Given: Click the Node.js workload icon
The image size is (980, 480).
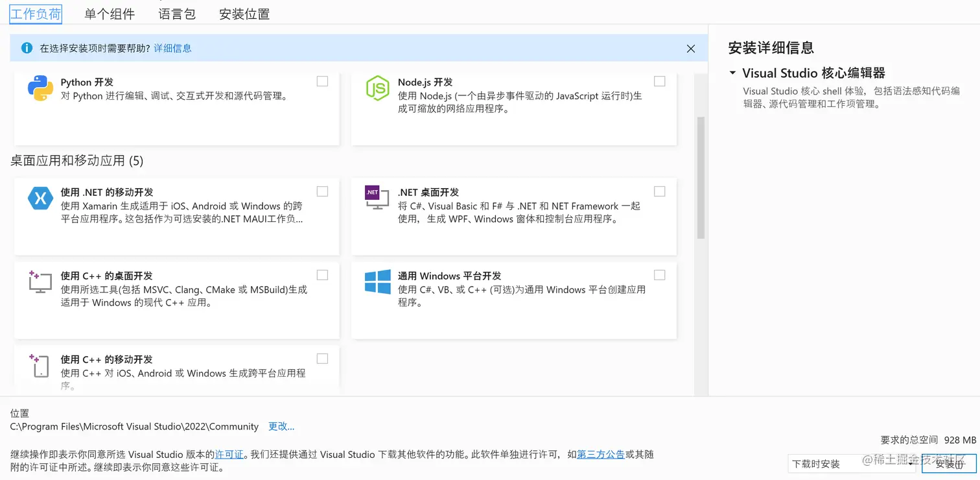Looking at the screenshot, I should [x=377, y=88].
